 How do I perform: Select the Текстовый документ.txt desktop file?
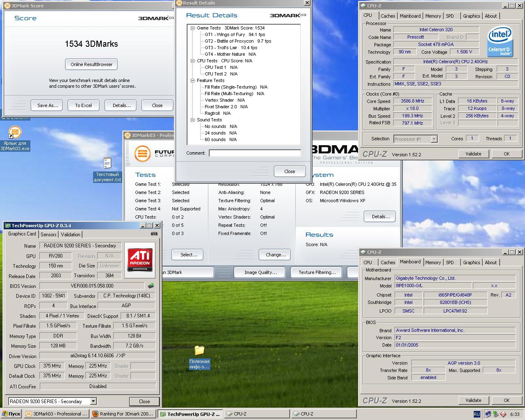[x=107, y=163]
